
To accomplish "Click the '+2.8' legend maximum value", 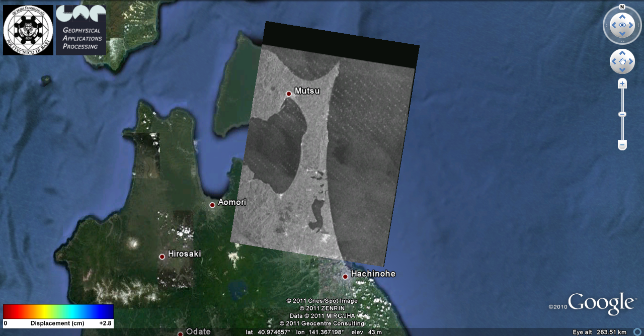I will (106, 323).
